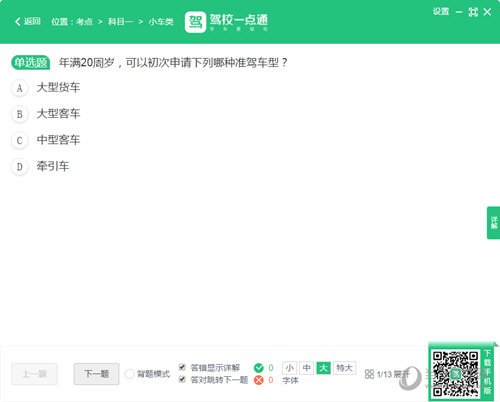Go back using the 返回 arrow
The width and height of the screenshot is (500, 402).
pos(28,22)
